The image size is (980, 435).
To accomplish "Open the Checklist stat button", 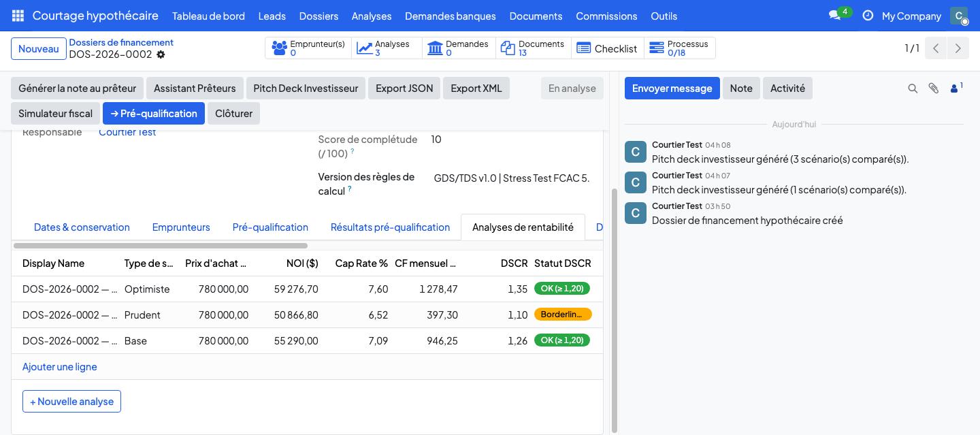I will [x=607, y=48].
